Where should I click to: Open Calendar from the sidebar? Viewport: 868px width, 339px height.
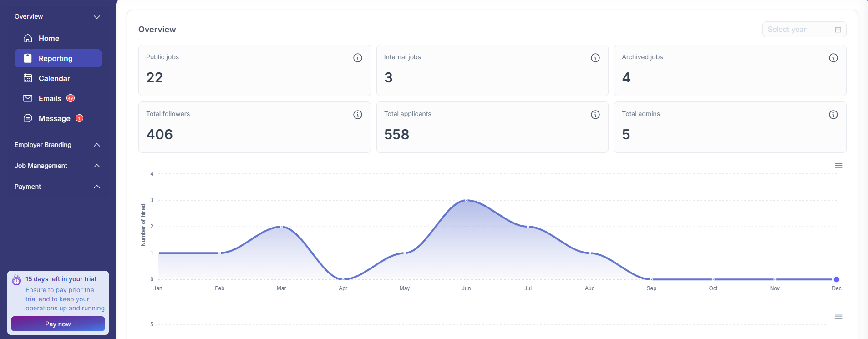[54, 79]
